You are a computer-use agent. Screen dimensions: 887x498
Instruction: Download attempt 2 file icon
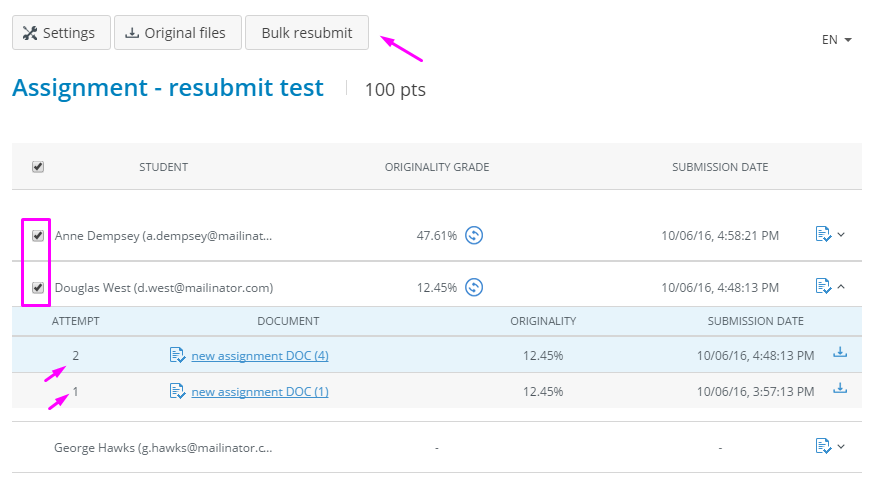pos(840,353)
